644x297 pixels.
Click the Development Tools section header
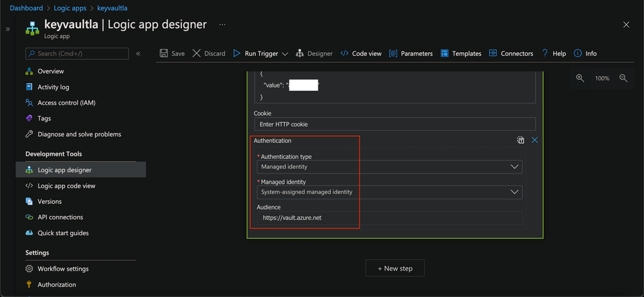[x=54, y=154]
